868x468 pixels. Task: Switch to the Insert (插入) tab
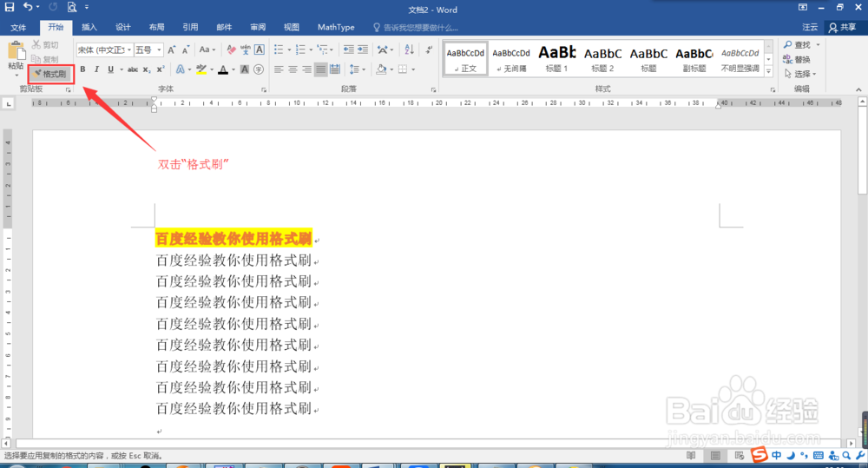pos(89,27)
